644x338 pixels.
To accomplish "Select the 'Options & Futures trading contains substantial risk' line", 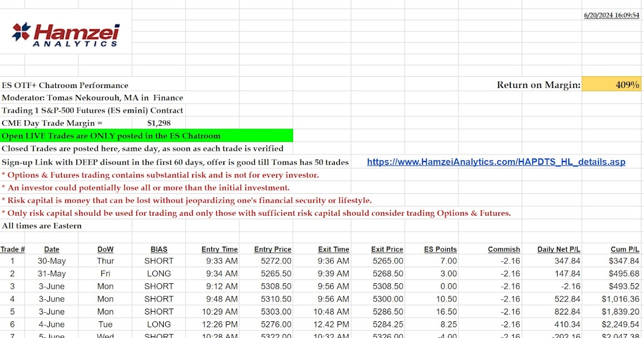I will click(x=160, y=175).
